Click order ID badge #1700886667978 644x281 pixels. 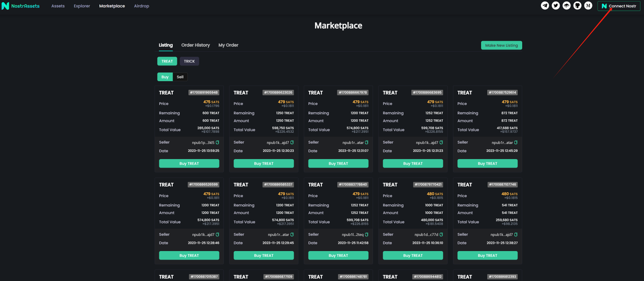point(353,92)
